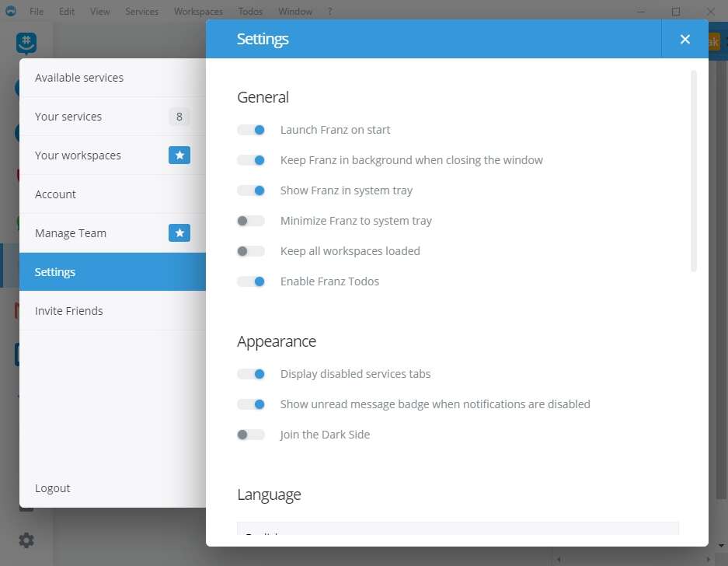Enable Minimize Franz to system tray
This screenshot has height=566, width=728.
point(251,221)
